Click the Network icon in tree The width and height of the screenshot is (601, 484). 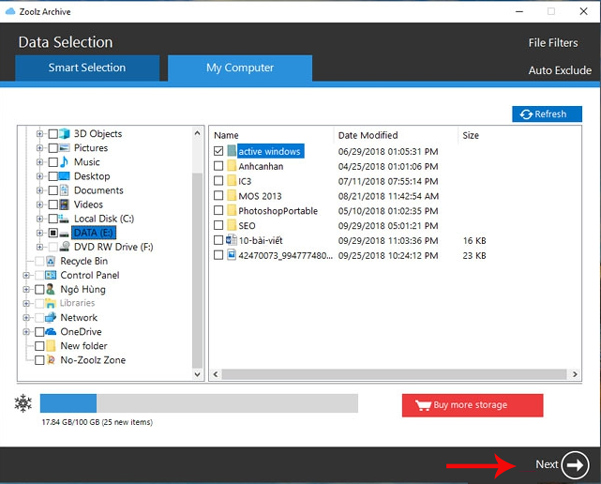point(51,317)
